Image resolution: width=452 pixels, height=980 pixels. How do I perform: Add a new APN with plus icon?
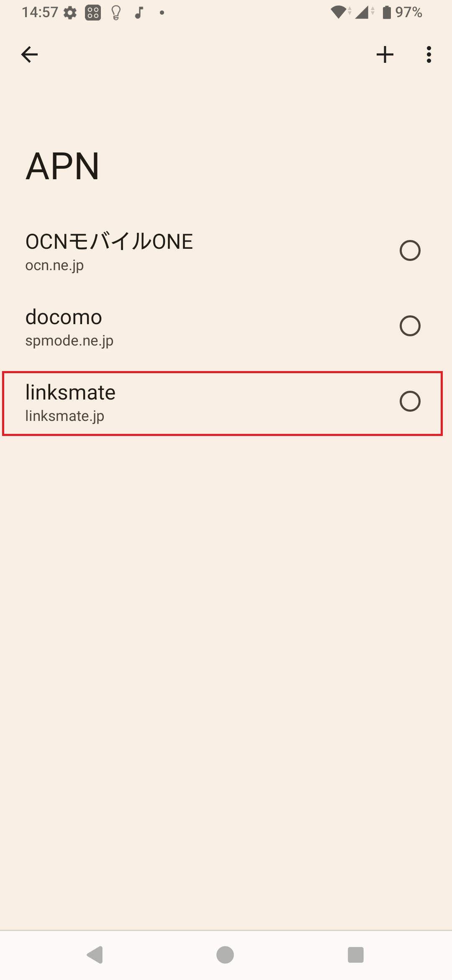tap(385, 54)
